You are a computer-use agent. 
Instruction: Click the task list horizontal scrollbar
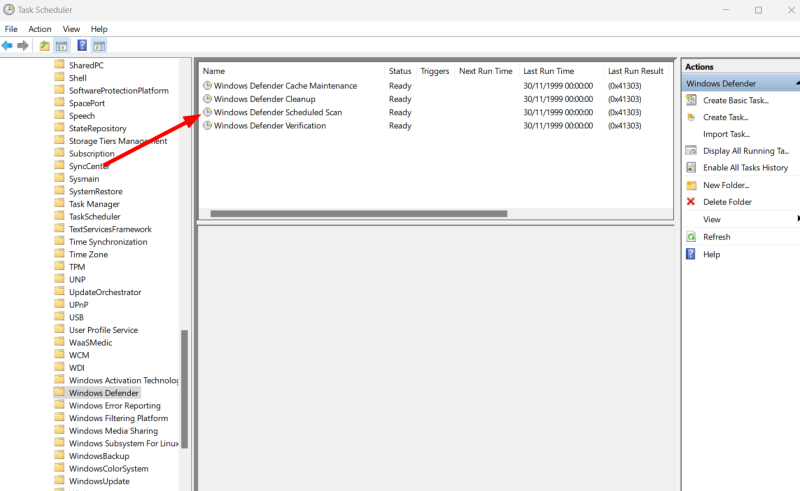(x=359, y=213)
